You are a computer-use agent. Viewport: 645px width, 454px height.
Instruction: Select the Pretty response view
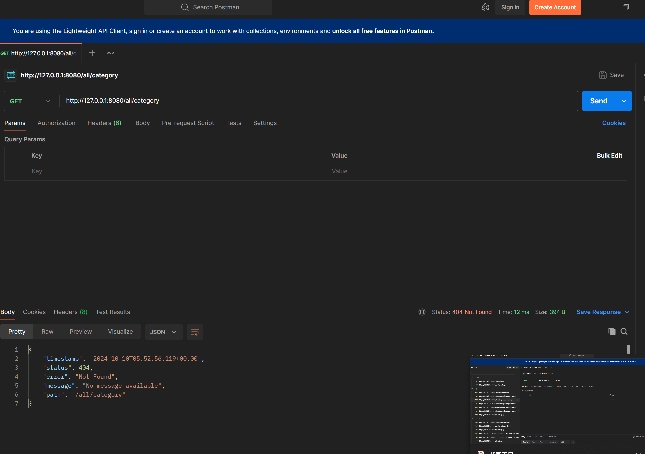[17, 331]
